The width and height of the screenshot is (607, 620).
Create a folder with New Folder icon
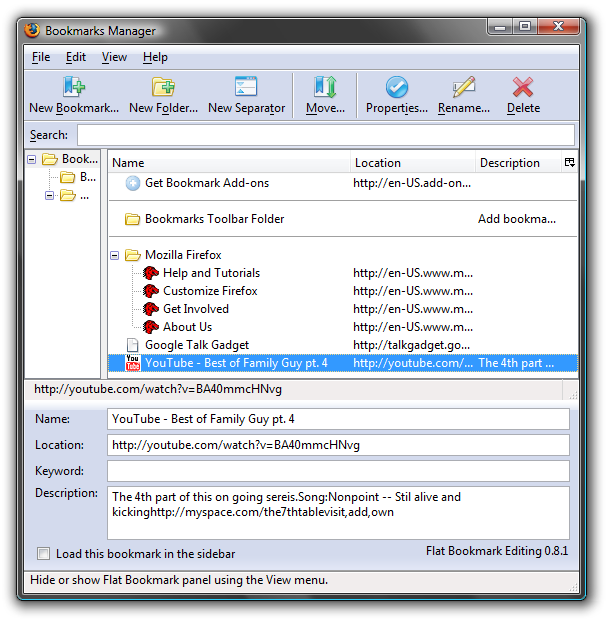pos(163,87)
